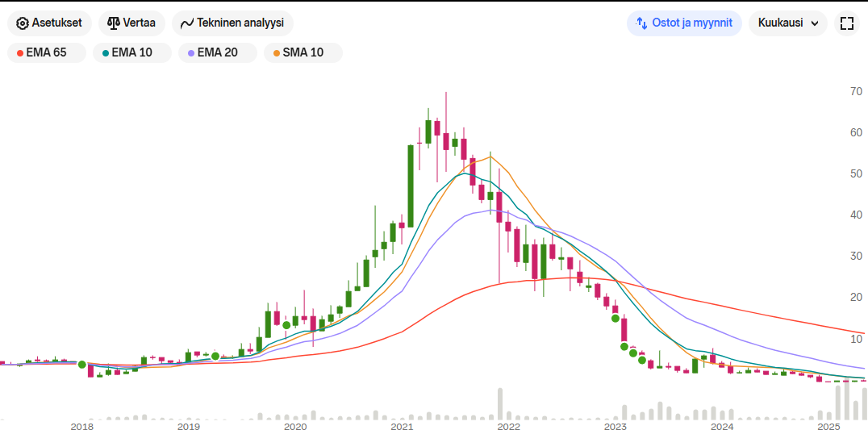Click the 2024 label on the time axis
The image size is (868, 430).
(723, 426)
